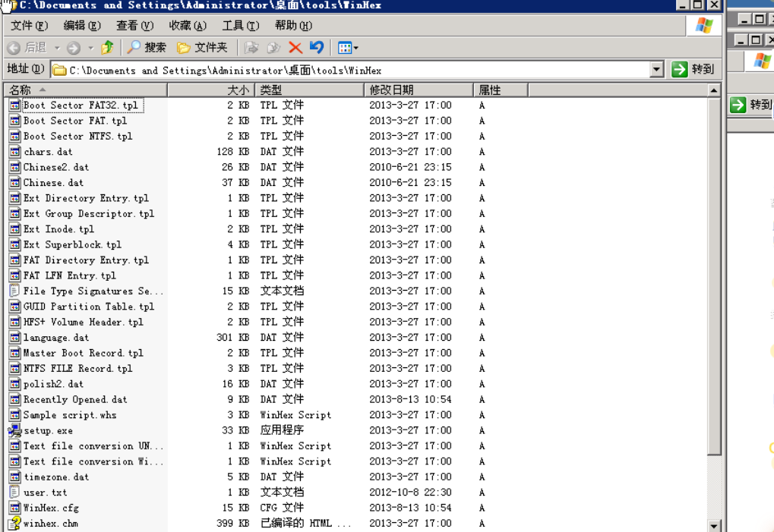Select the WinHex.cfg file icon
Screen dimensions: 774x532
(x=15, y=508)
